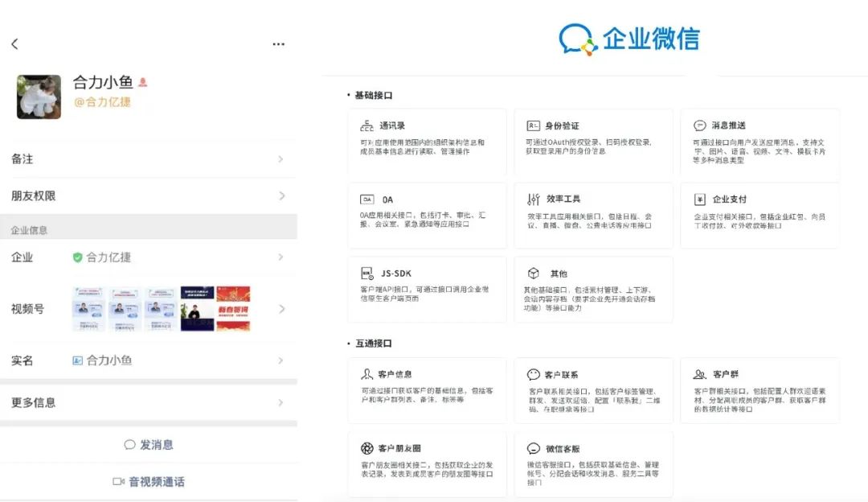Click the 其他 cube icon
Image resolution: width=868 pixels, height=502 pixels.
(x=533, y=274)
